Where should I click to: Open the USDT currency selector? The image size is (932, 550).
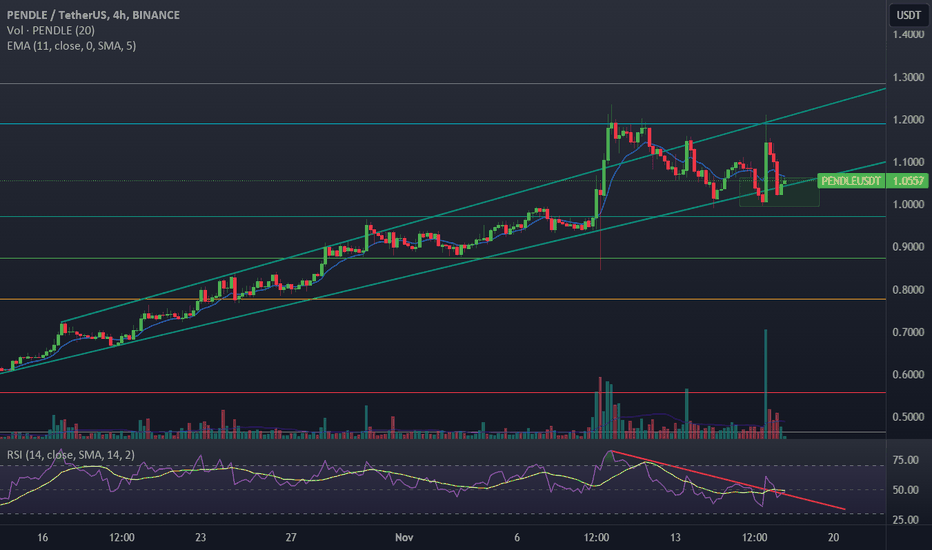(x=908, y=15)
